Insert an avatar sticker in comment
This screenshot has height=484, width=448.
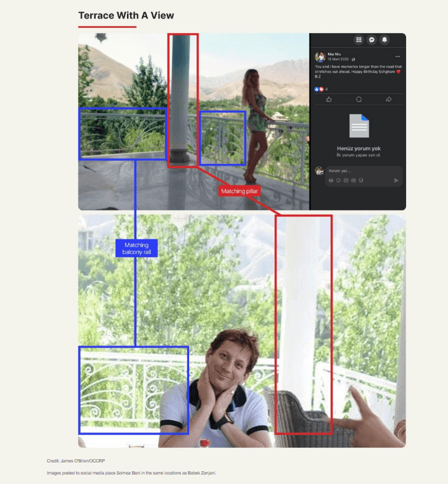point(331,180)
